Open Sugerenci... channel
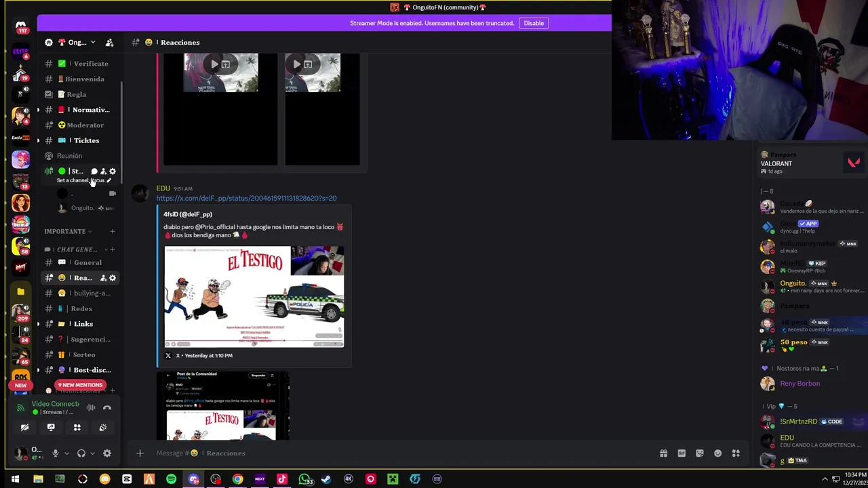Image resolution: width=868 pixels, height=488 pixels. (x=80, y=340)
